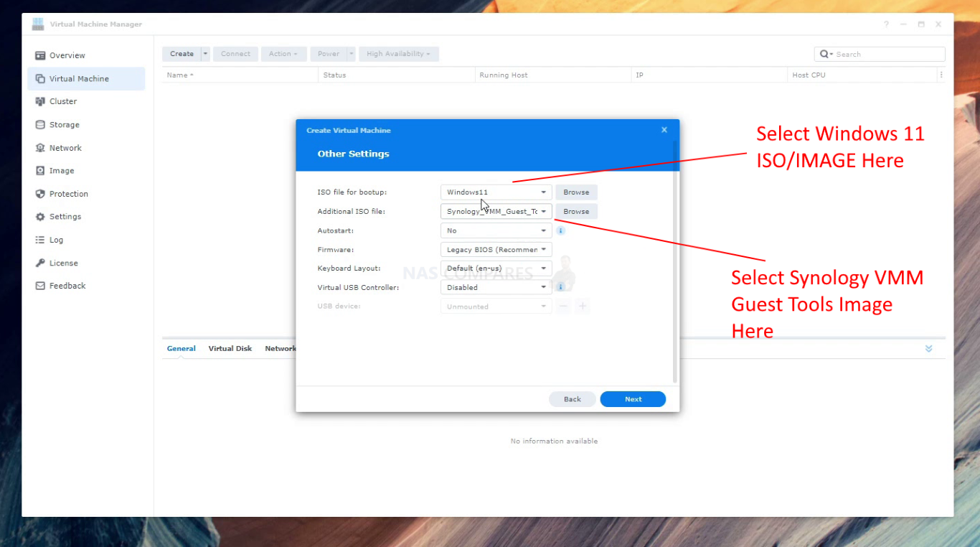The image size is (980, 547).
Task: Switch to the General tab
Action: (x=182, y=349)
